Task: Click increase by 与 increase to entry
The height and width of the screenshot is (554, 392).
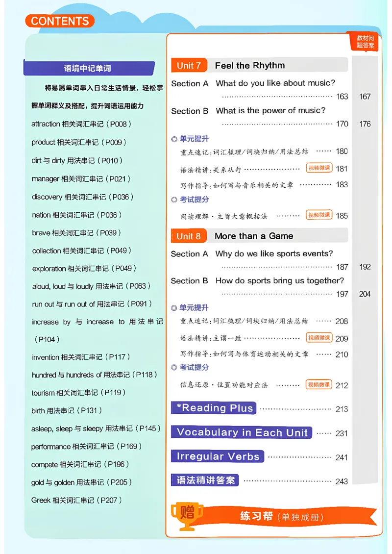Action: pyautogui.click(x=98, y=330)
